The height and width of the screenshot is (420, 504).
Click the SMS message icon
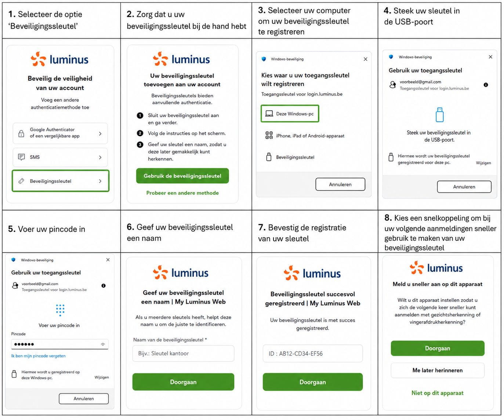21,157
